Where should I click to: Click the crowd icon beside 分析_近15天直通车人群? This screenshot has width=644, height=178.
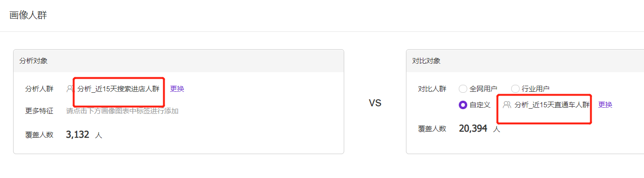[507, 105]
